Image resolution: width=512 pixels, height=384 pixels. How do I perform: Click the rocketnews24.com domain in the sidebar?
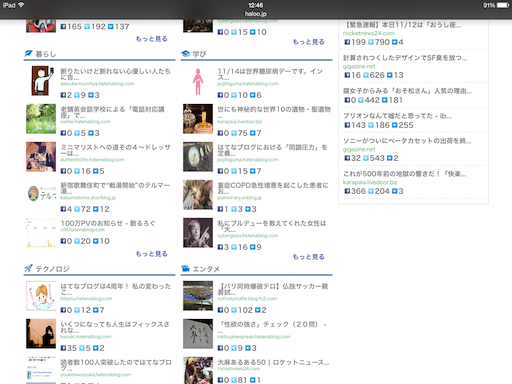pyautogui.click(x=369, y=33)
